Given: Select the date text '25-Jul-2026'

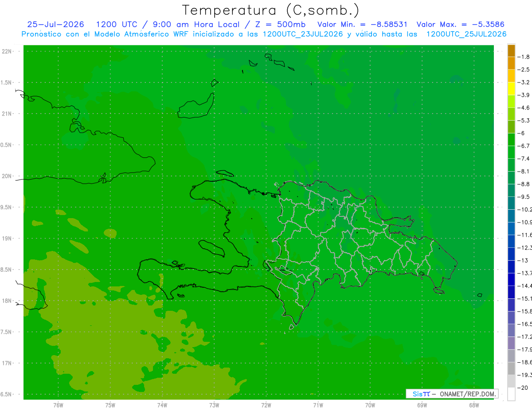Looking at the screenshot, I should coord(55,24).
